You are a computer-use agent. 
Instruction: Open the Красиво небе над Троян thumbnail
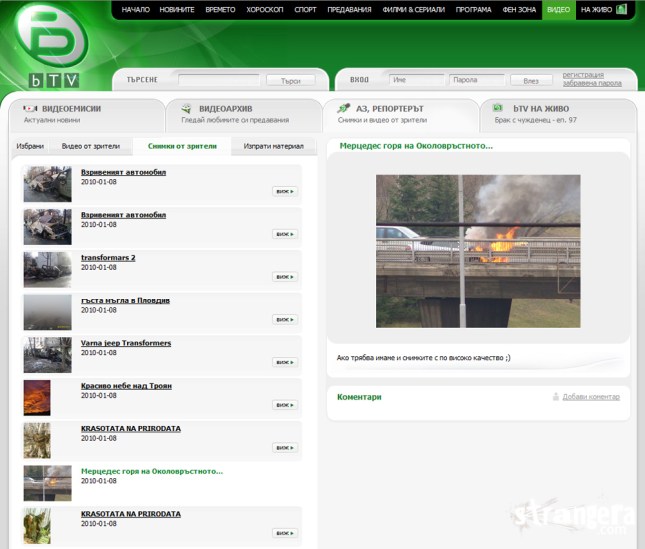(37, 397)
